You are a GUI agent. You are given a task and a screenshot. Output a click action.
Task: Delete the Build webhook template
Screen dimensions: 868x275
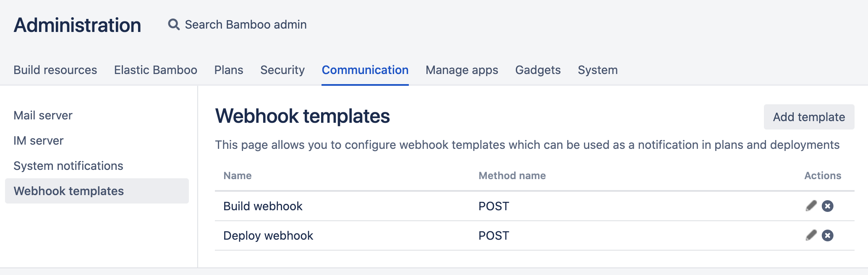click(x=828, y=206)
